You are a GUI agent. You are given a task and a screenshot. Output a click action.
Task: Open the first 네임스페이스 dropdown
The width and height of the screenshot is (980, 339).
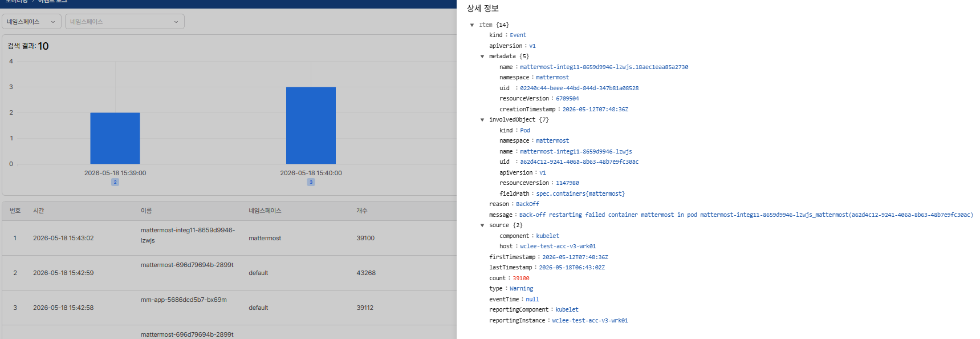pyautogui.click(x=31, y=22)
